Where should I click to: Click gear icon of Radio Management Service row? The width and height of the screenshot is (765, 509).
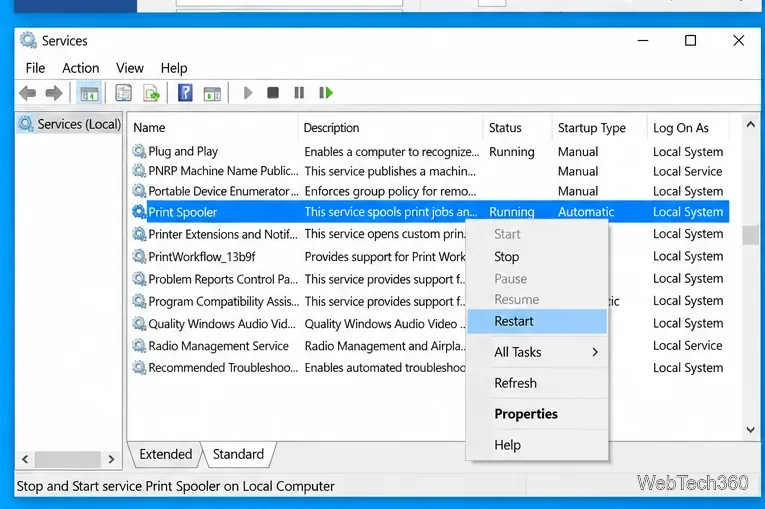point(139,346)
